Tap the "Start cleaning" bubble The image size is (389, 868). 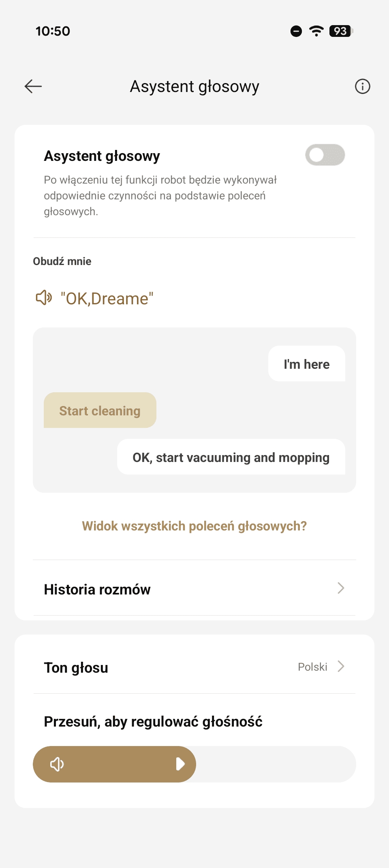100,410
